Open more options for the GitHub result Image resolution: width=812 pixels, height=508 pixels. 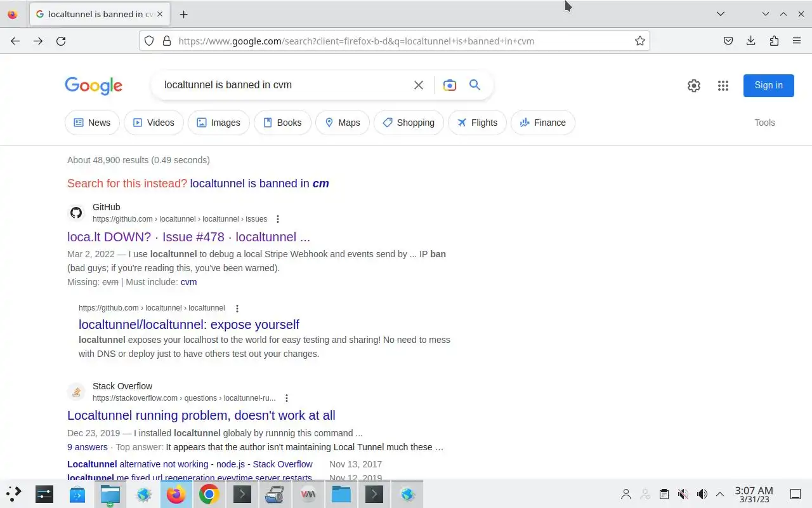click(277, 219)
